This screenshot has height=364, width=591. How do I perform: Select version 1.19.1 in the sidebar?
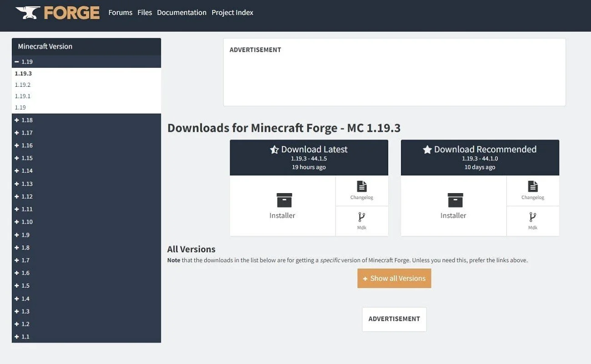click(23, 96)
